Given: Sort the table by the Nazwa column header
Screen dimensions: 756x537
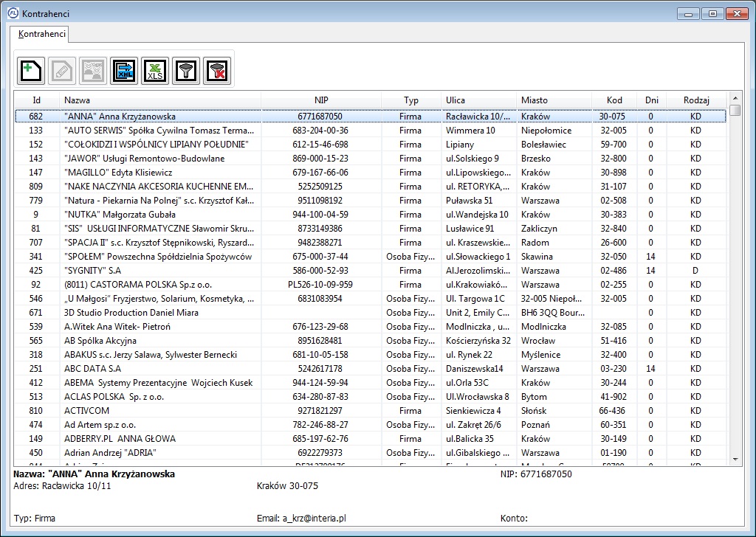Looking at the screenshot, I should 160,100.
